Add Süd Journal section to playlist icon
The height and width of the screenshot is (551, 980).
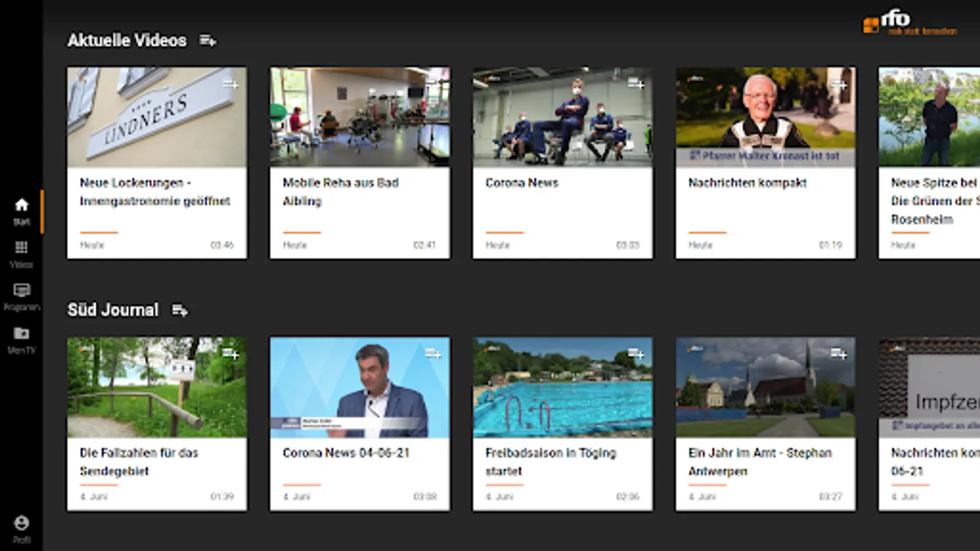[179, 310]
